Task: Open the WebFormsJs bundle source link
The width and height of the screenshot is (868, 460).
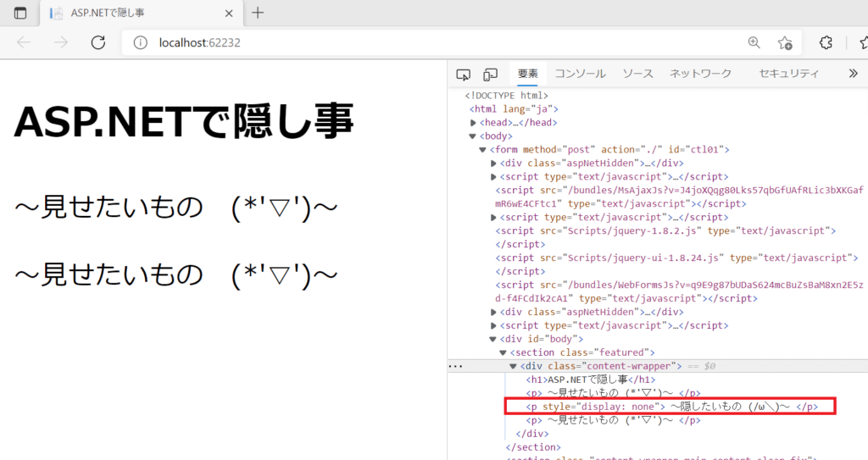Action: [x=679, y=291]
